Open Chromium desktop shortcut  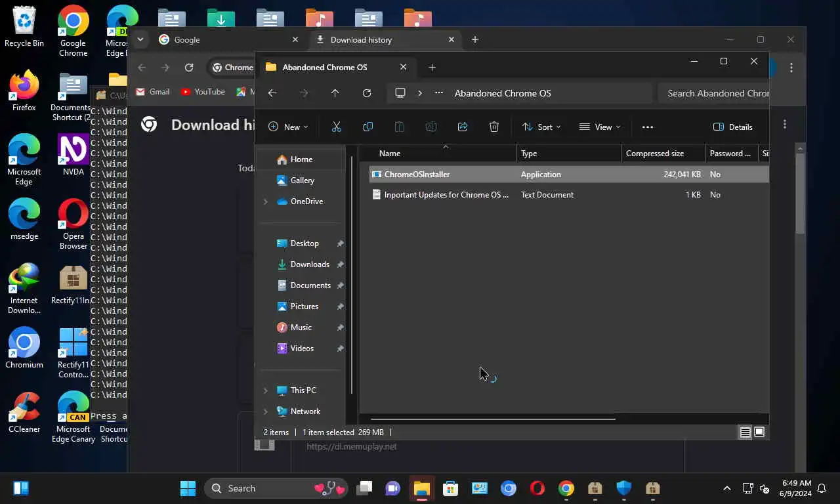24,348
